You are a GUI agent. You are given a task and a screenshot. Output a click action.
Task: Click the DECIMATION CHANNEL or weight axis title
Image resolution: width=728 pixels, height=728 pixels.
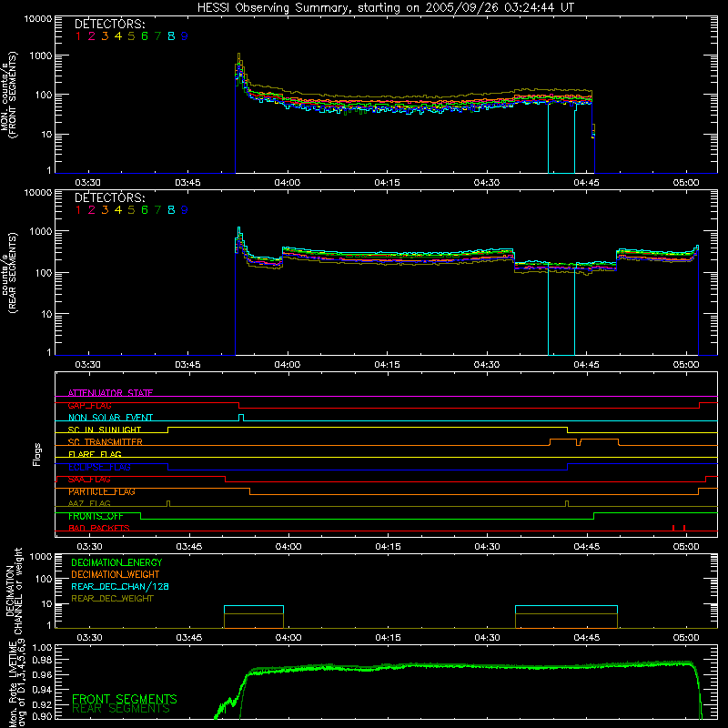tap(14, 591)
